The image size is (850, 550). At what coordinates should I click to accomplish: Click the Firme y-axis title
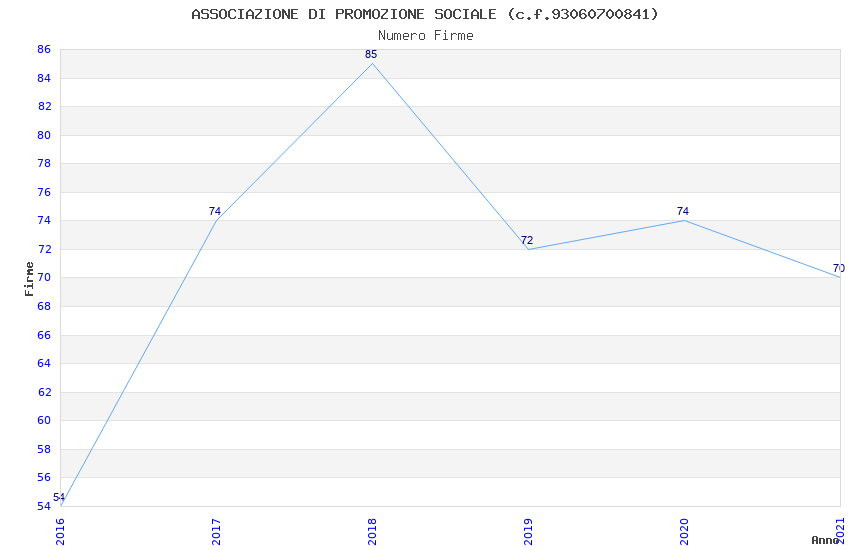[29, 279]
